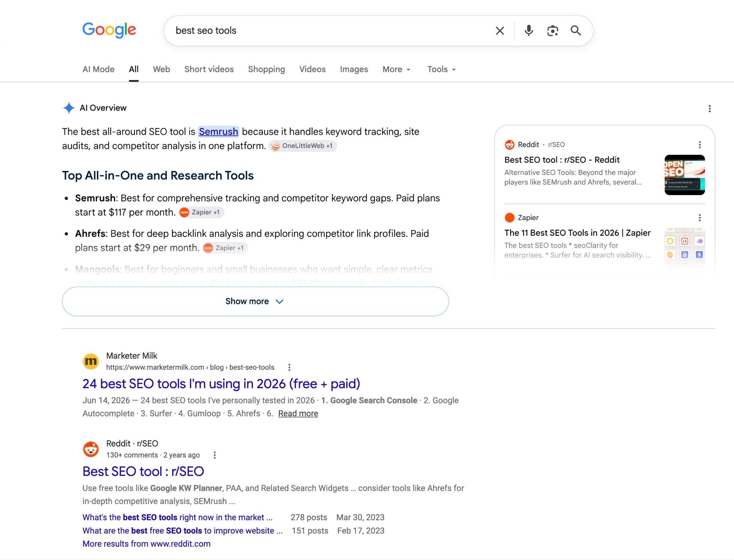
Task: Expand AI Overview with Show more
Action: coord(255,301)
